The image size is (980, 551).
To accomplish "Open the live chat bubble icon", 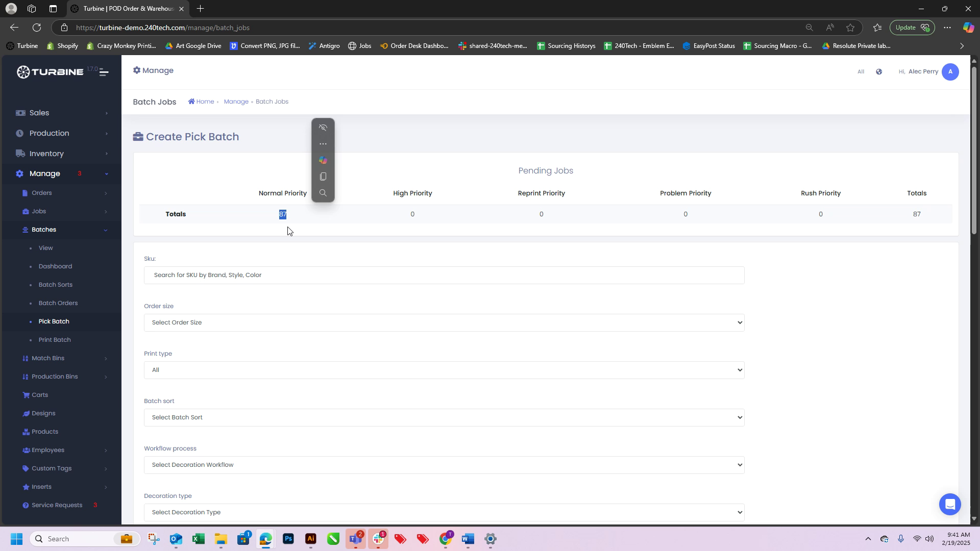I will click(x=949, y=504).
